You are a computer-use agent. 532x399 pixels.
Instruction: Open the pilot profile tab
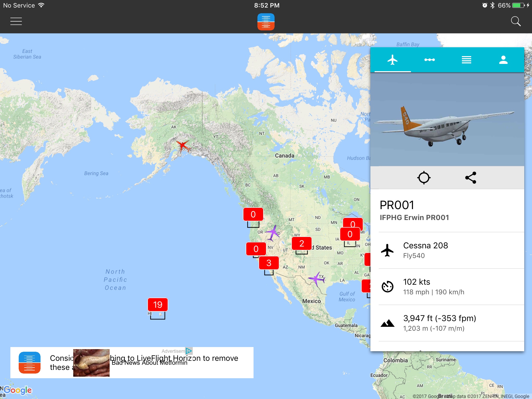[x=503, y=60]
